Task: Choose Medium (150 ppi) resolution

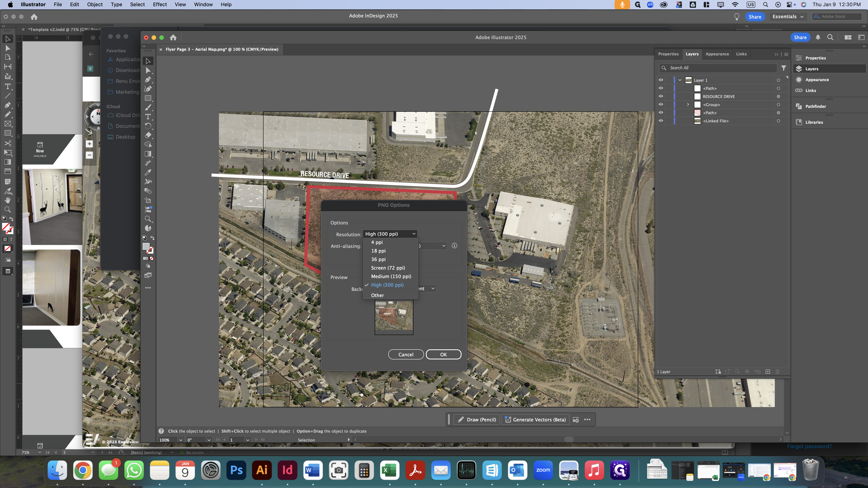Action: [x=391, y=276]
